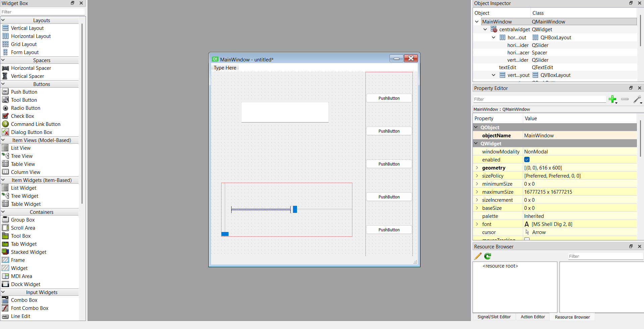
Task: Pick the Command Link Button icon
Action: tap(5, 124)
